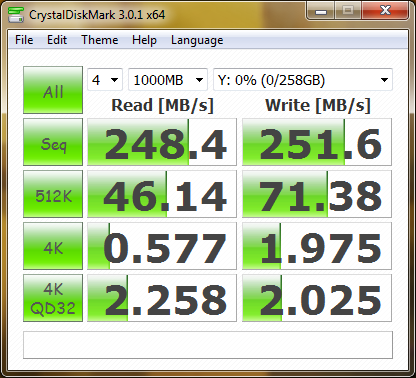Screen dimensions: 416x378
Task: Click the empty comment field at bottom
Action: point(208,345)
